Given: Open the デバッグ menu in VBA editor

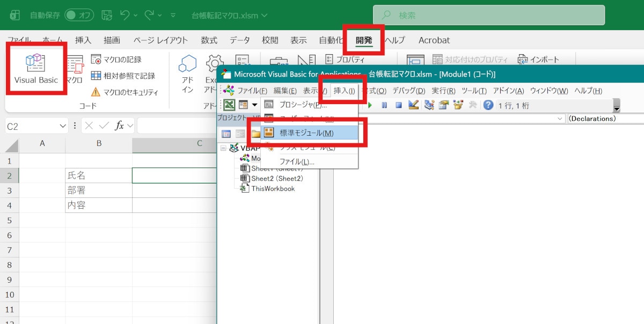Looking at the screenshot, I should (x=408, y=91).
